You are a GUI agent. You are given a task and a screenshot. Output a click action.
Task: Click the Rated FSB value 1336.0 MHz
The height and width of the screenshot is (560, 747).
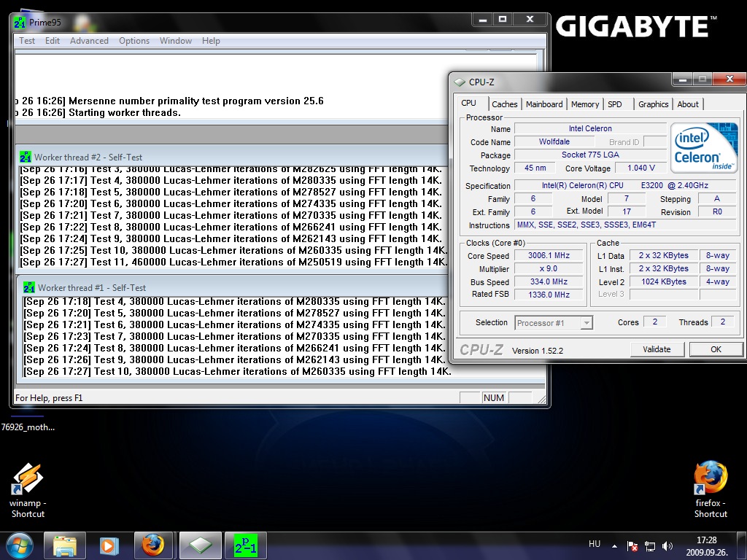549,295
